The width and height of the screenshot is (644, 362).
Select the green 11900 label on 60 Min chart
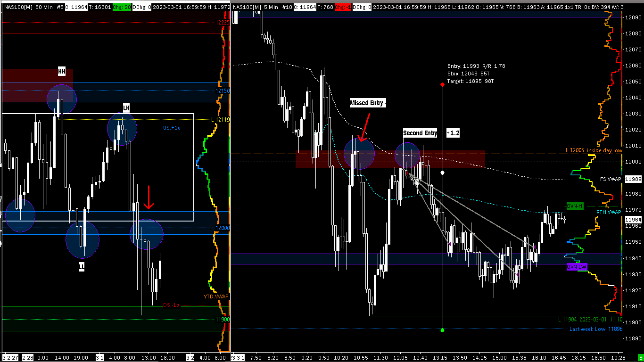222,320
